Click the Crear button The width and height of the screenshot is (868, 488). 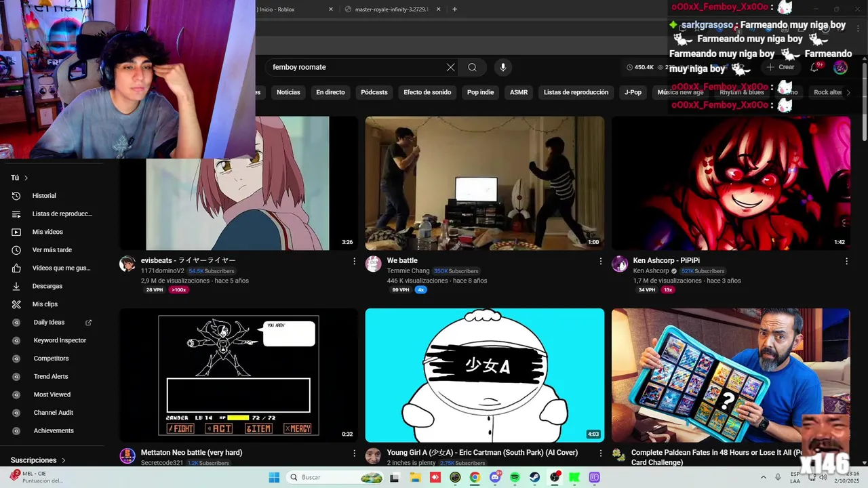(x=781, y=67)
